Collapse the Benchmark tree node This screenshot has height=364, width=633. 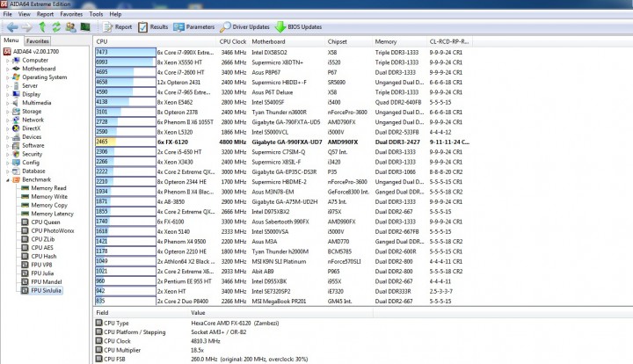pyautogui.click(x=7, y=179)
